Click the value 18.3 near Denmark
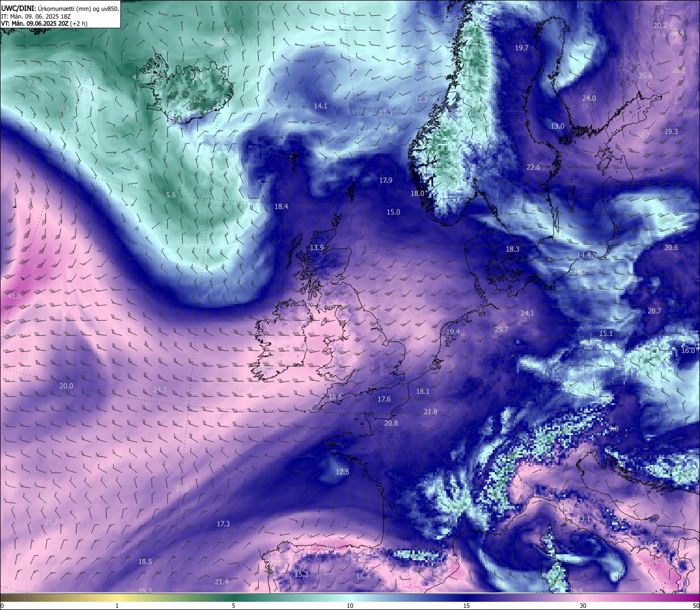700x610 pixels. pyautogui.click(x=512, y=249)
